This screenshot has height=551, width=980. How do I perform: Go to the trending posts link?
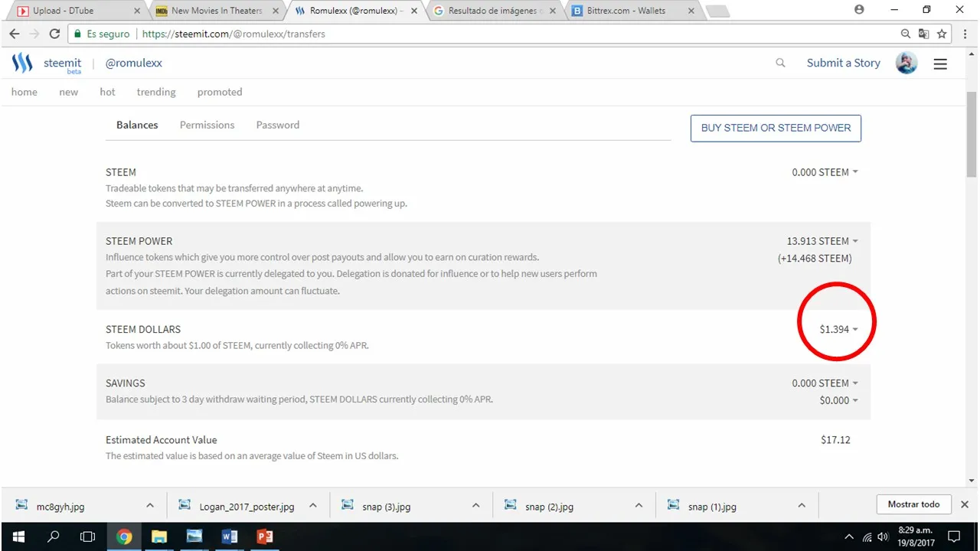pos(156,92)
